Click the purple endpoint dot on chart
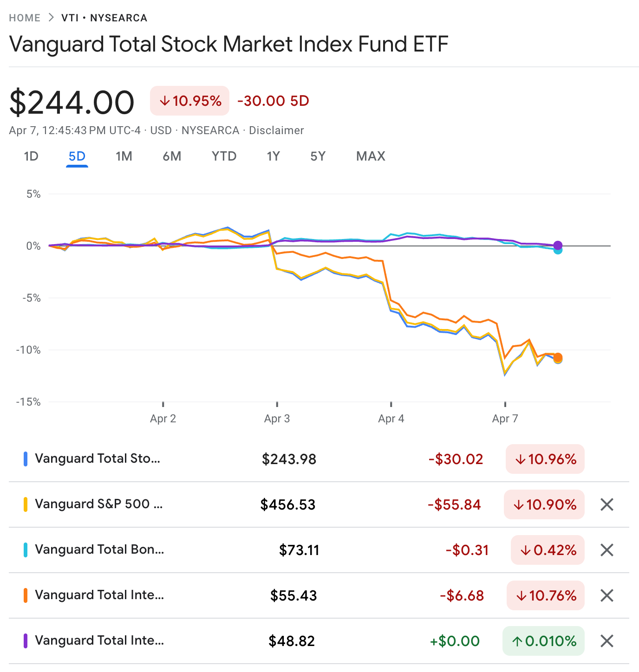The height and width of the screenshot is (672, 639). (x=558, y=246)
